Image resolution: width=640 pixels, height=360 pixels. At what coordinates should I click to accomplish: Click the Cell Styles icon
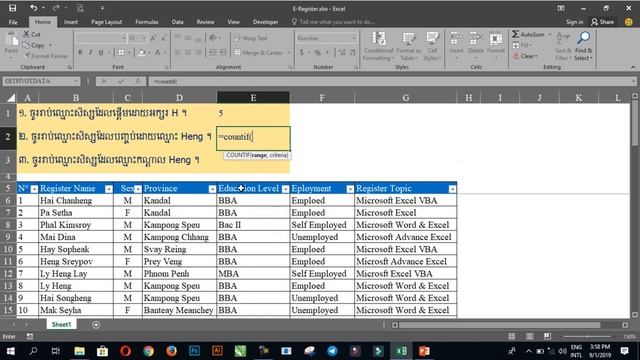pos(432,39)
